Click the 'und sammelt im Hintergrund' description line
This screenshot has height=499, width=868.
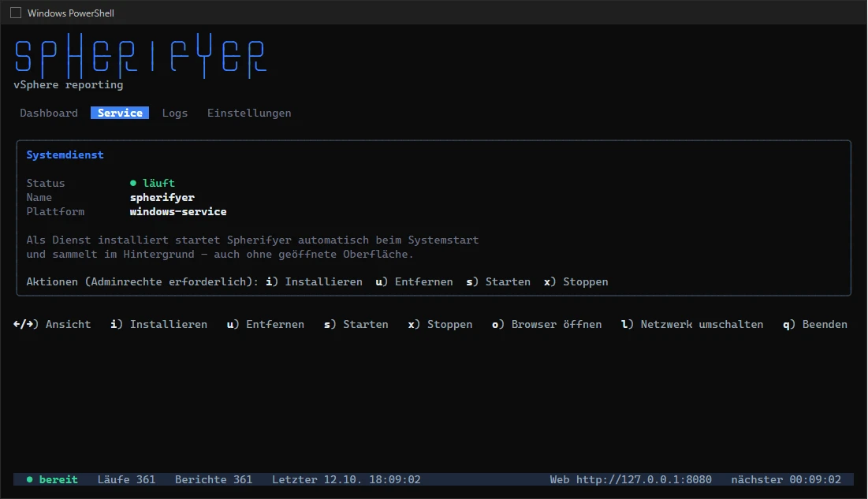[x=220, y=254]
